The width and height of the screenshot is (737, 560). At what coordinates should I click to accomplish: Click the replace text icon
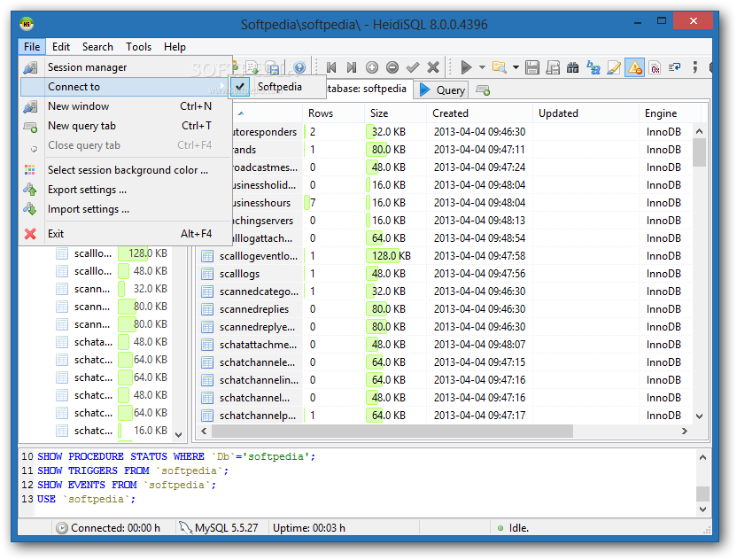(593, 67)
